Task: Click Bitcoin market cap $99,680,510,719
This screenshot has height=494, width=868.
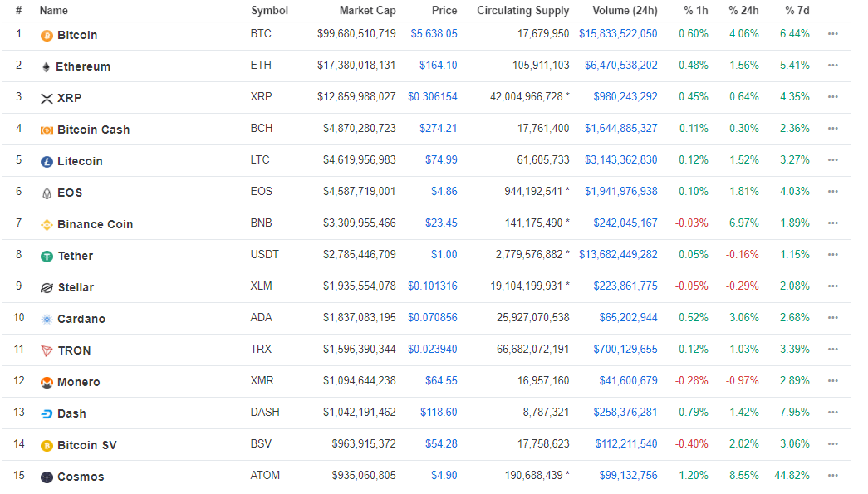Action: point(356,34)
